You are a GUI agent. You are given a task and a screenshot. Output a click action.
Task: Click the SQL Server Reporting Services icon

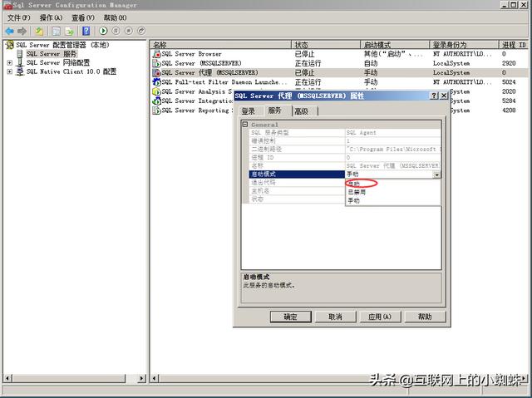pos(156,111)
